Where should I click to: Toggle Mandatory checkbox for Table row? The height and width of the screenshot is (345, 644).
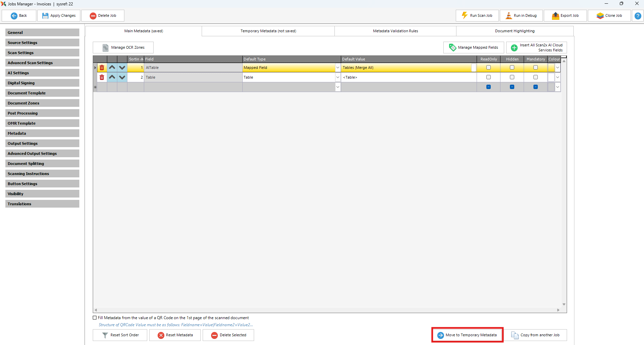pyautogui.click(x=535, y=77)
